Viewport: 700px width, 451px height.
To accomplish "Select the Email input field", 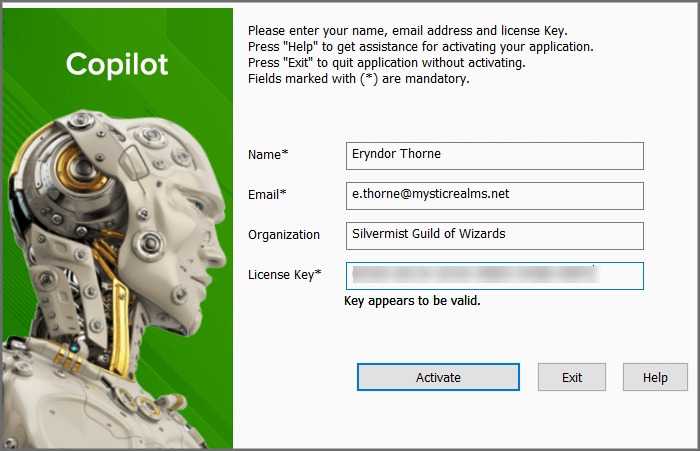I will click(494, 195).
